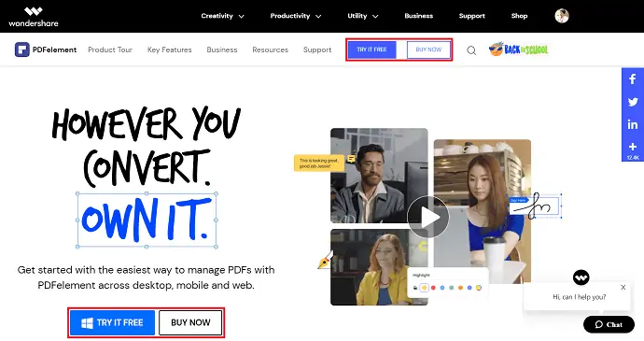Click the hero BUY NOW button
The height and width of the screenshot is (341, 644).
click(190, 323)
